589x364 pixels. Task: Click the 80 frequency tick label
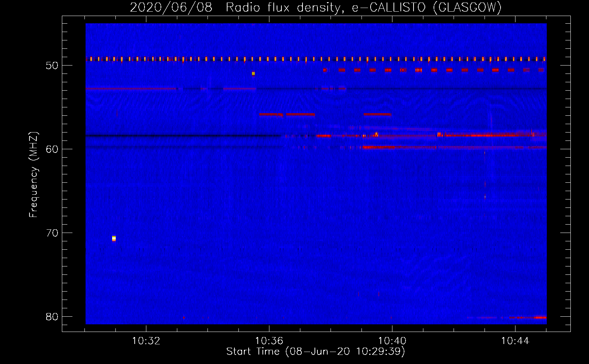coord(52,317)
